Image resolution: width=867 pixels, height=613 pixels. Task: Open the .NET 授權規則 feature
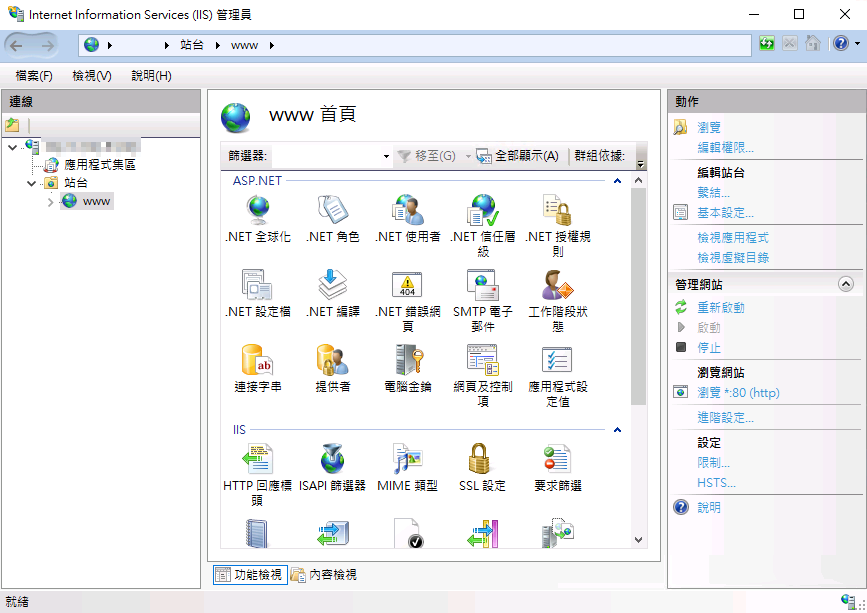pos(558,226)
